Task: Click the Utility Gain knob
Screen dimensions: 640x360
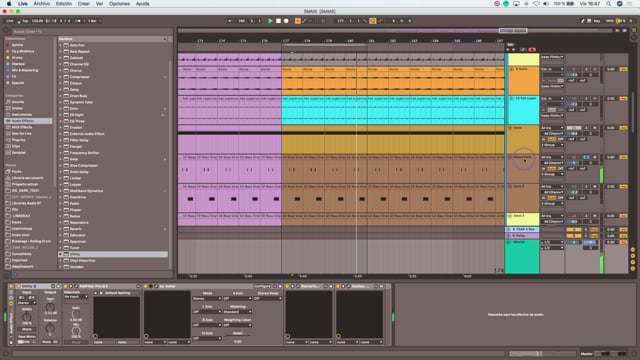Action: 50,307
